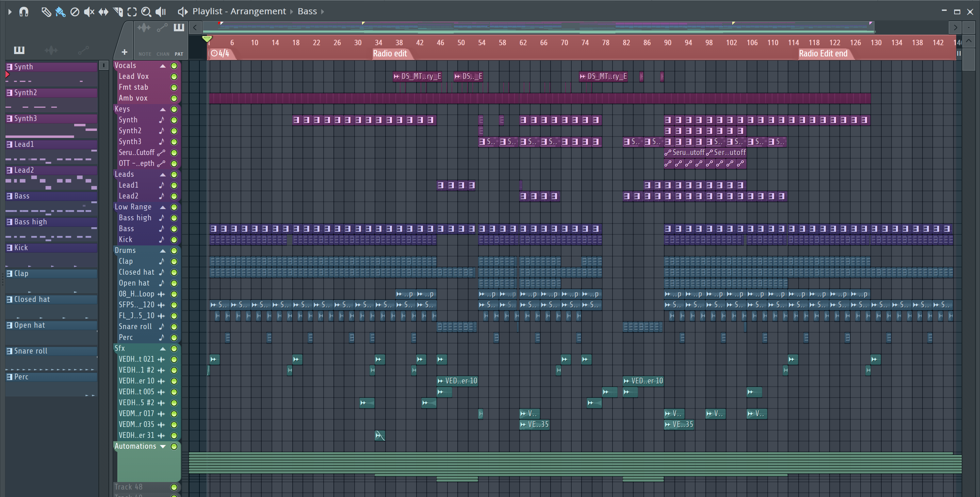
Task: Select the Delete tool
Action: [75, 12]
